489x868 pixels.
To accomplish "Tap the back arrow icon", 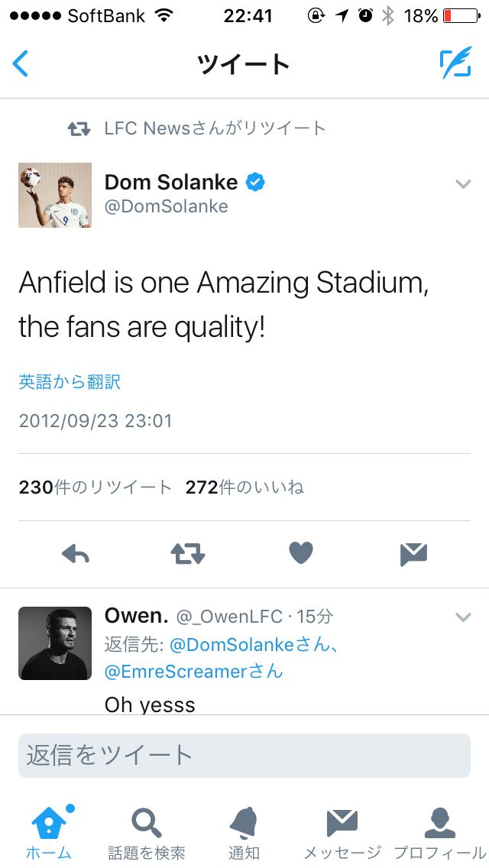I will (21, 63).
